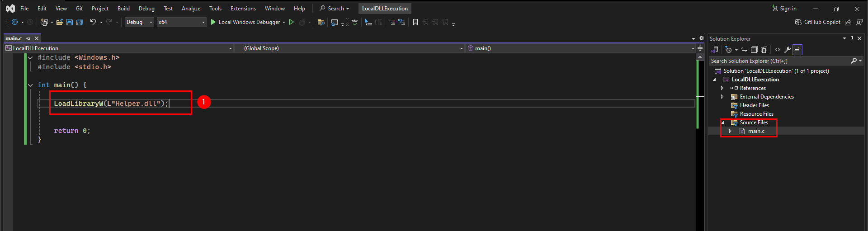This screenshot has height=231, width=868.
Task: Open Properties with the wrench icon
Action: coord(788,50)
